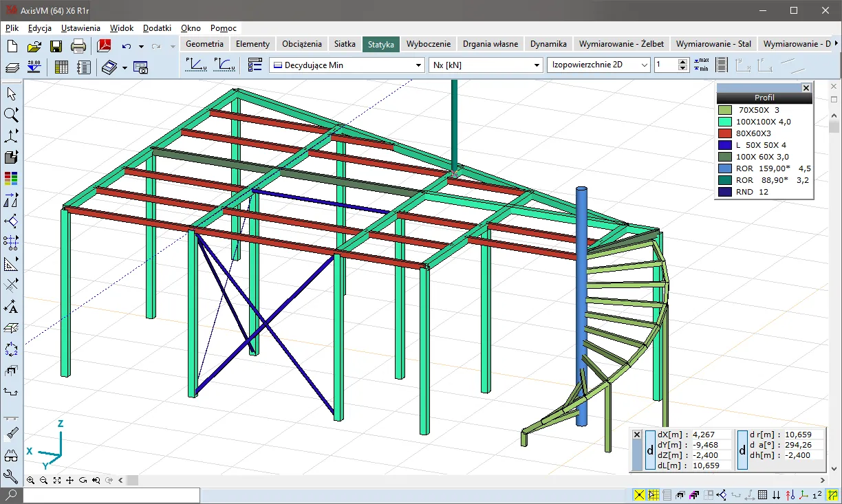Open the Widok menu
This screenshot has height=504, width=842.
tap(121, 28)
